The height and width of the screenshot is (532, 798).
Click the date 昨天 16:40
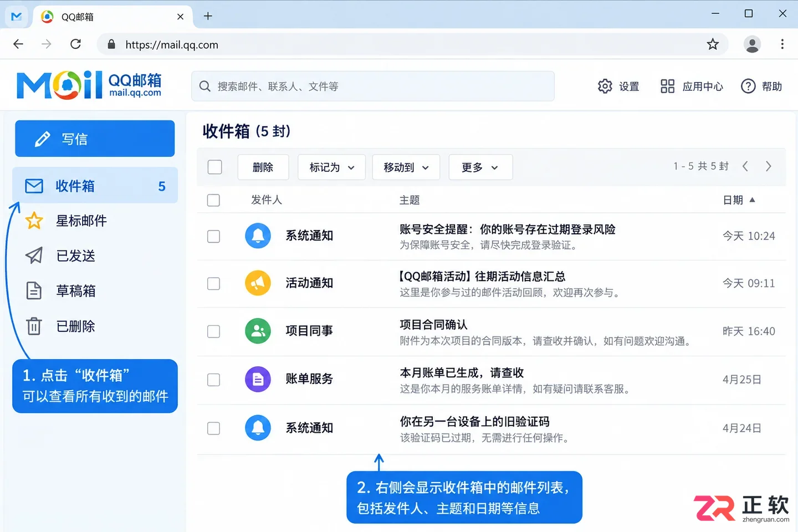click(749, 331)
